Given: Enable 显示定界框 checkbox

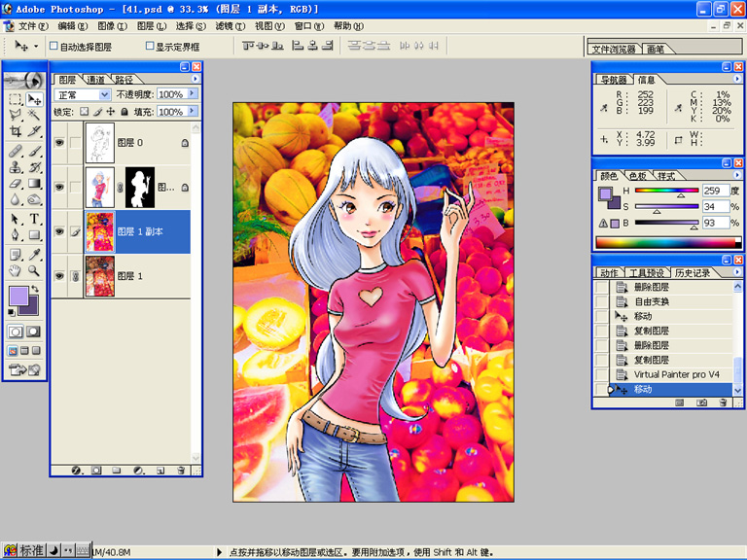Looking at the screenshot, I should coord(150,46).
